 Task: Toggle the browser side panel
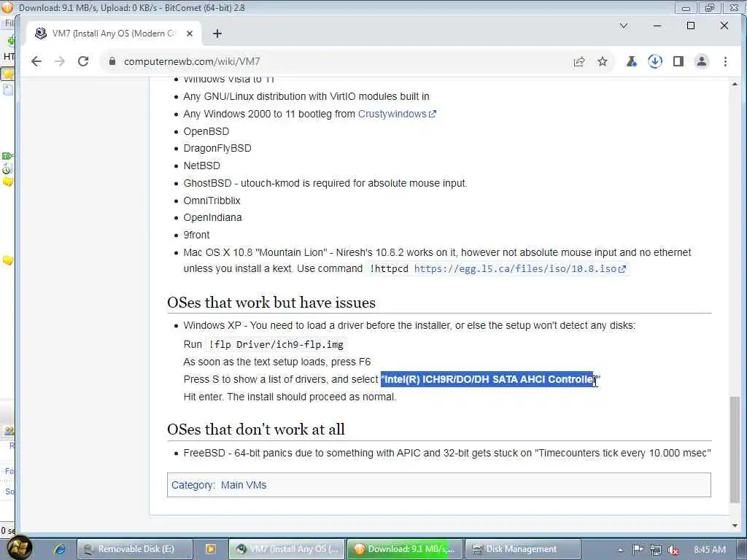[x=678, y=61]
